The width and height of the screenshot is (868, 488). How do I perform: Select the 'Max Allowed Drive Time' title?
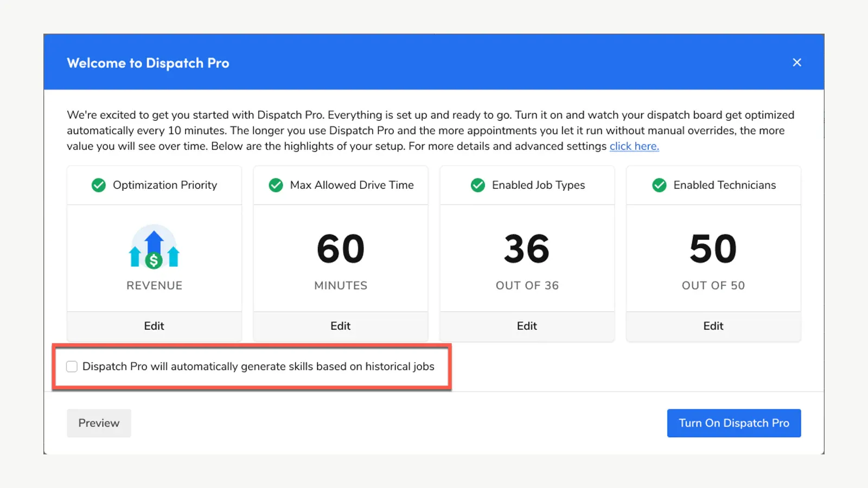point(352,185)
